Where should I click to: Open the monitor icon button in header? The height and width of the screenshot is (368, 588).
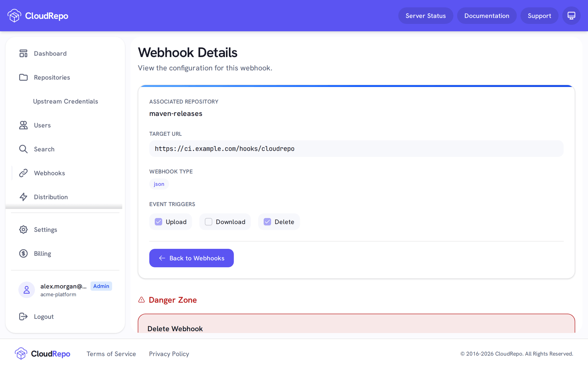571,16
